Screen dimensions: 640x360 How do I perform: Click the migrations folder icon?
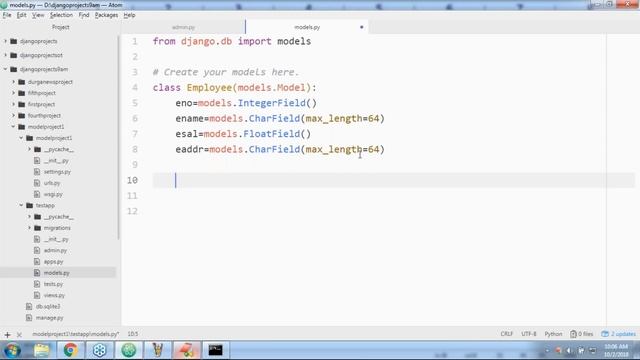click(x=38, y=228)
